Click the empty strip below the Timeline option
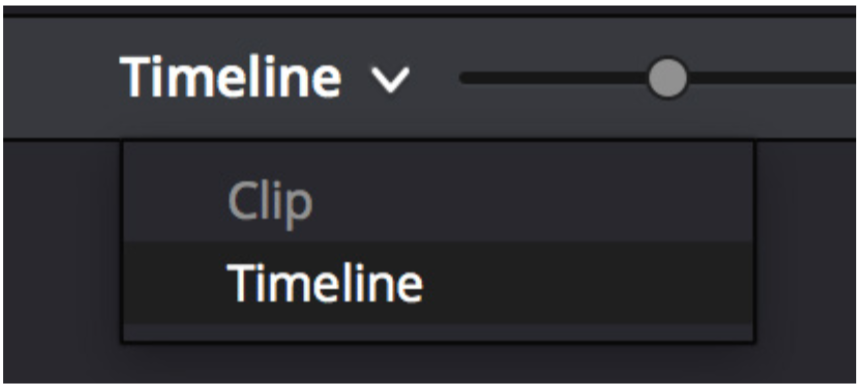862x390 pixels. click(x=437, y=332)
